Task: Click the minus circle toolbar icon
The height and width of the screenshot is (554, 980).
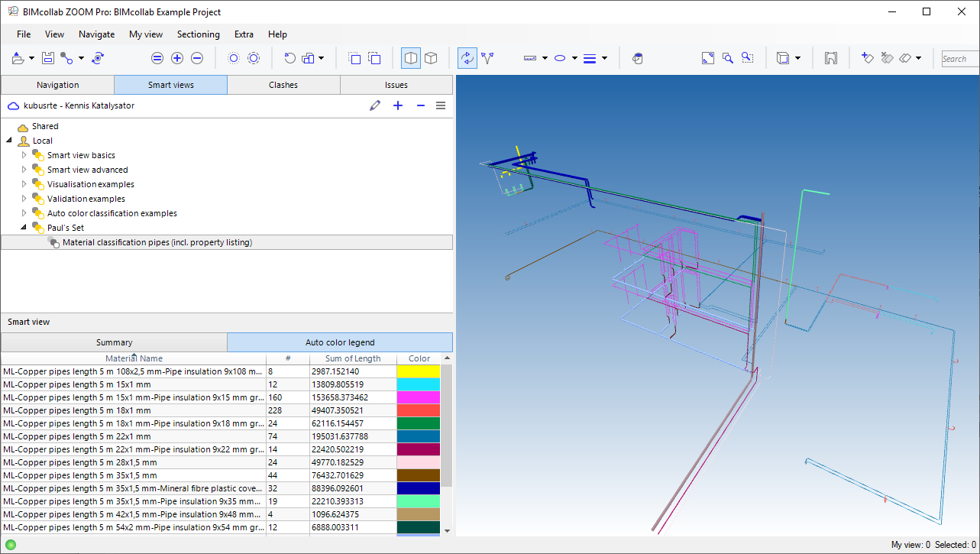Action: coord(197,58)
